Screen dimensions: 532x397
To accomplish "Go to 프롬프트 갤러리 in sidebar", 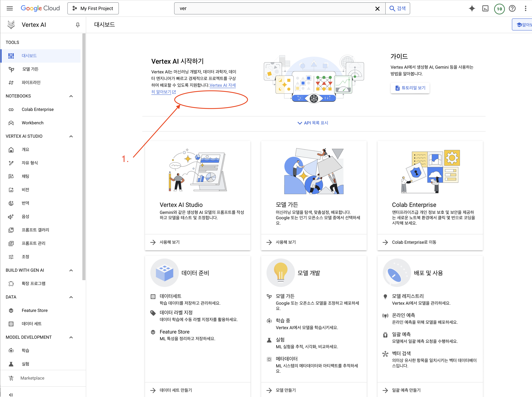I will (35, 230).
